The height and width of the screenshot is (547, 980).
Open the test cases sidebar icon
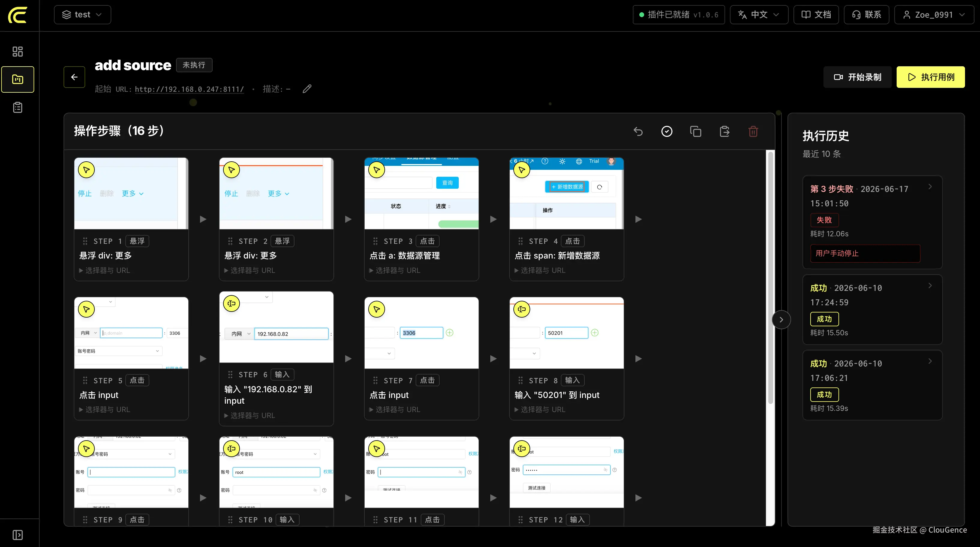pyautogui.click(x=17, y=79)
